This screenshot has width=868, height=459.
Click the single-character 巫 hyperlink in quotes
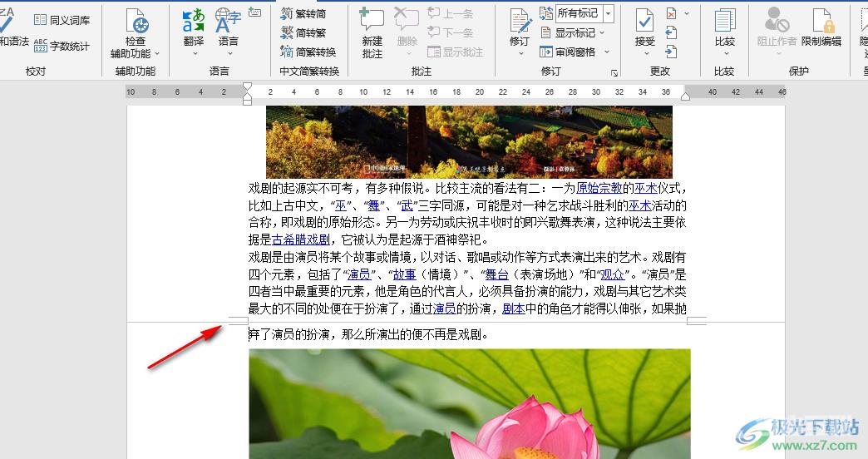[x=340, y=205]
